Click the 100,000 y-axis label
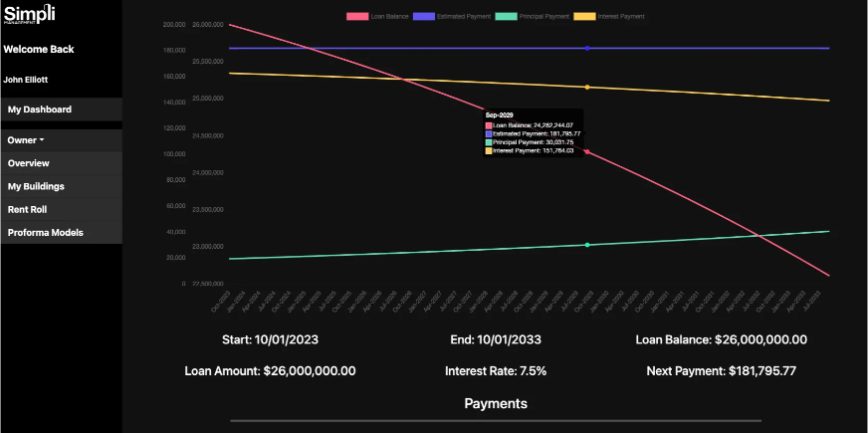 tap(174, 154)
